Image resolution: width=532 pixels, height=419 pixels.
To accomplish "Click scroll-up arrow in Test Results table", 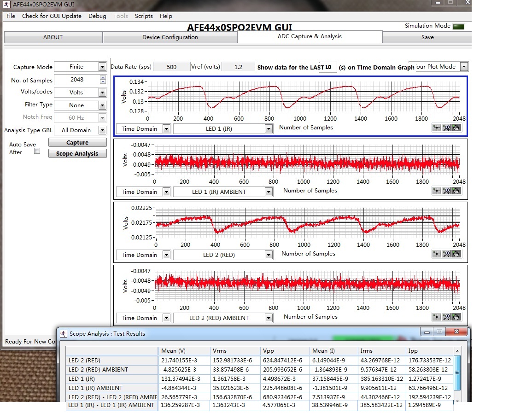I will [457, 350].
